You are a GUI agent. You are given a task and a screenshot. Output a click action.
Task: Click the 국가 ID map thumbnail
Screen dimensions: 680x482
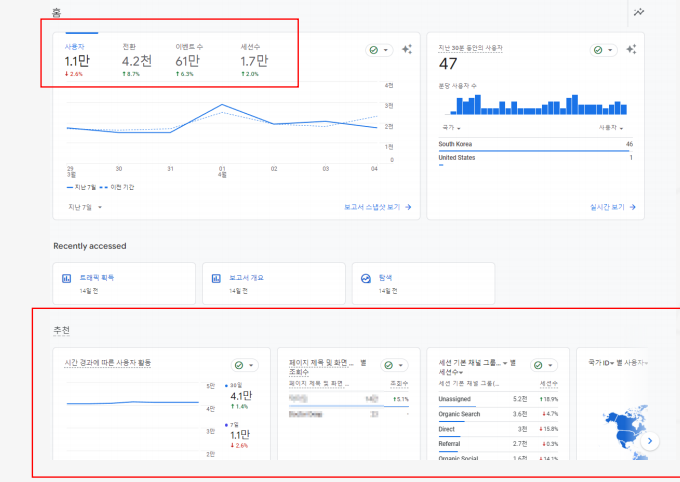pos(624,432)
